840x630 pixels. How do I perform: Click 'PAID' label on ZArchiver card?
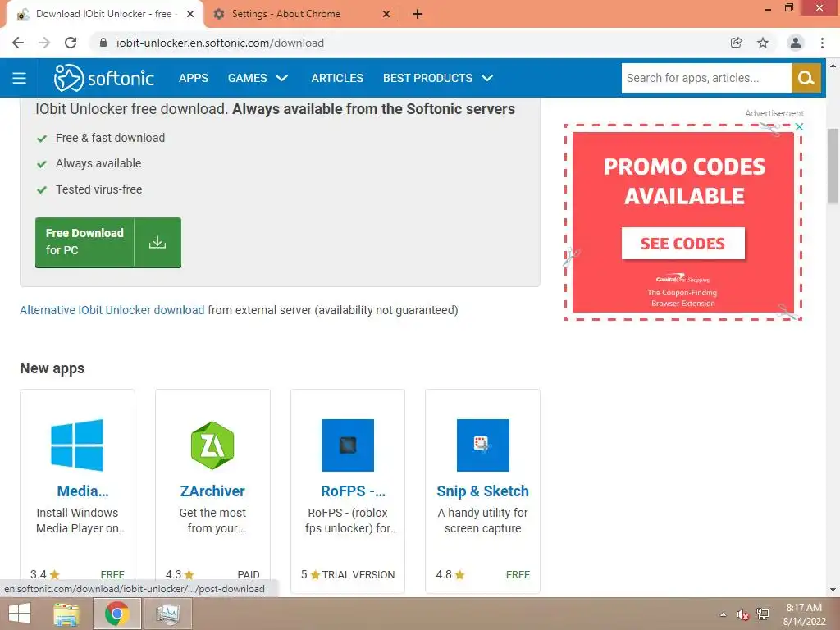pos(248,575)
